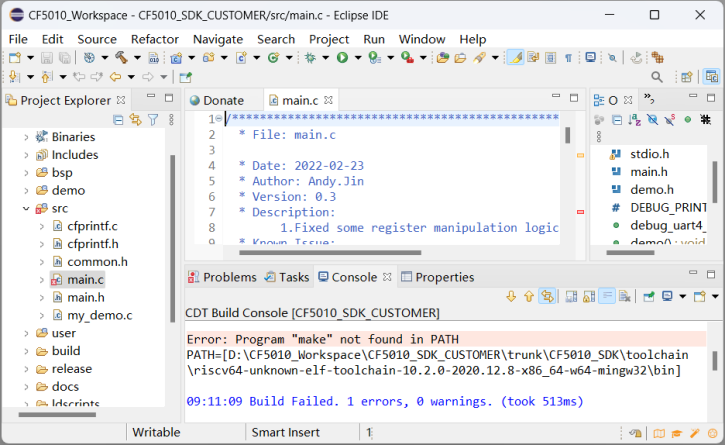This screenshot has width=726, height=445.
Task: Open the Refactor menu
Action: pyautogui.click(x=155, y=39)
